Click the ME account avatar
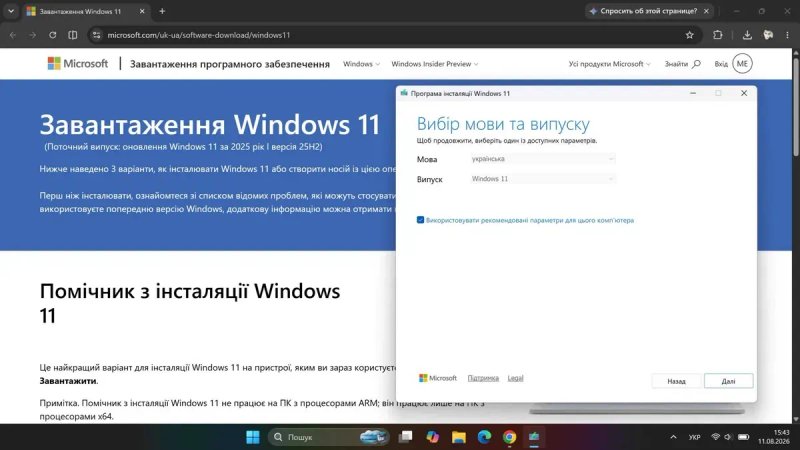Image resolution: width=800 pixels, height=450 pixels. coord(742,64)
